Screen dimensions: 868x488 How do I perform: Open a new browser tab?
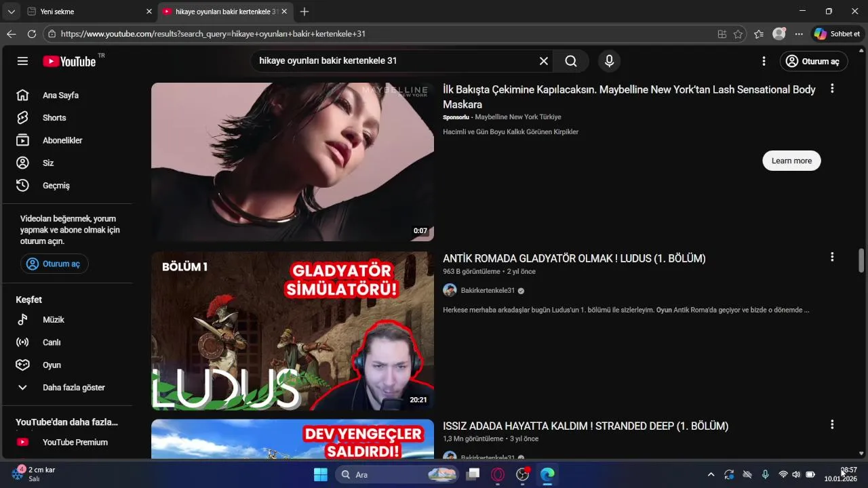[x=304, y=12]
